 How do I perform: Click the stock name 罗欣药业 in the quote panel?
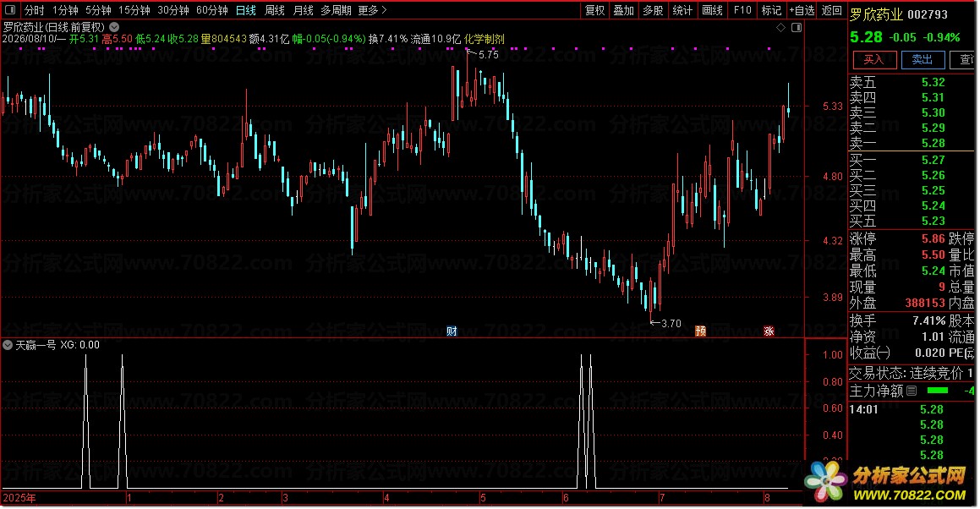coord(876,14)
